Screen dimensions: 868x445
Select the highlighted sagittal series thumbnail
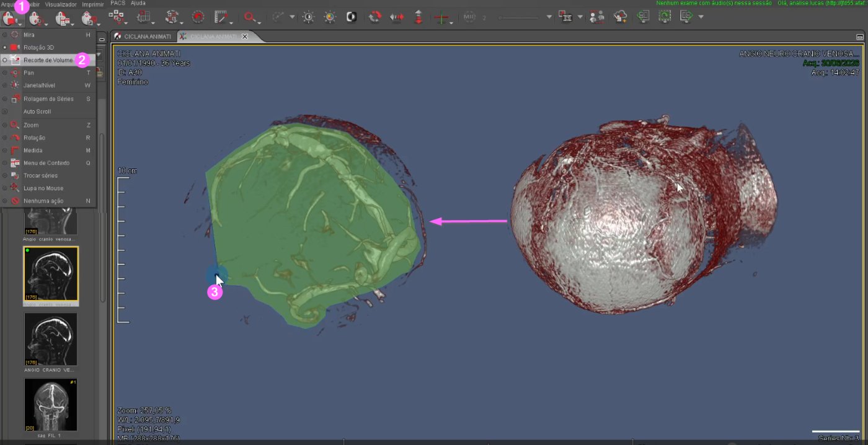point(51,274)
